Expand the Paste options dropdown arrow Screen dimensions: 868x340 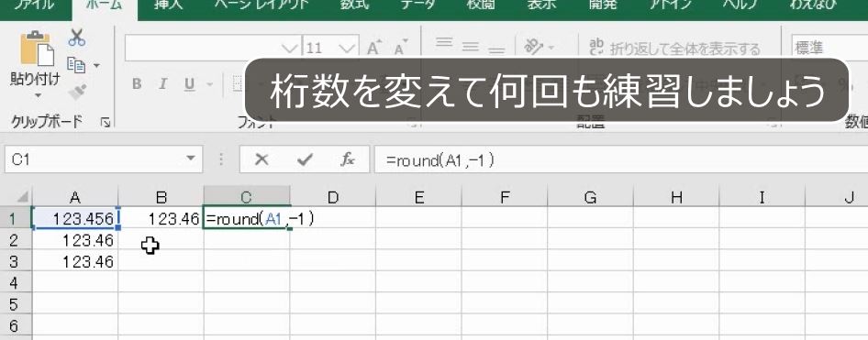coord(38,95)
